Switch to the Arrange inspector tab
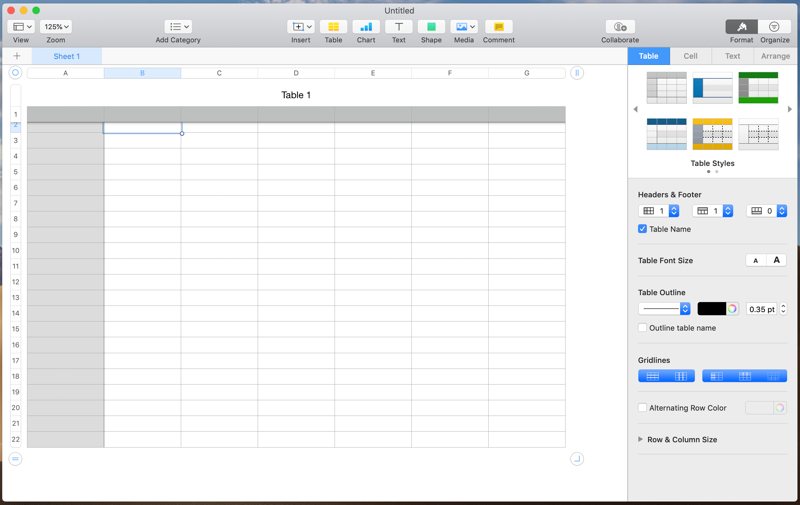This screenshot has height=505, width=800. click(x=775, y=56)
